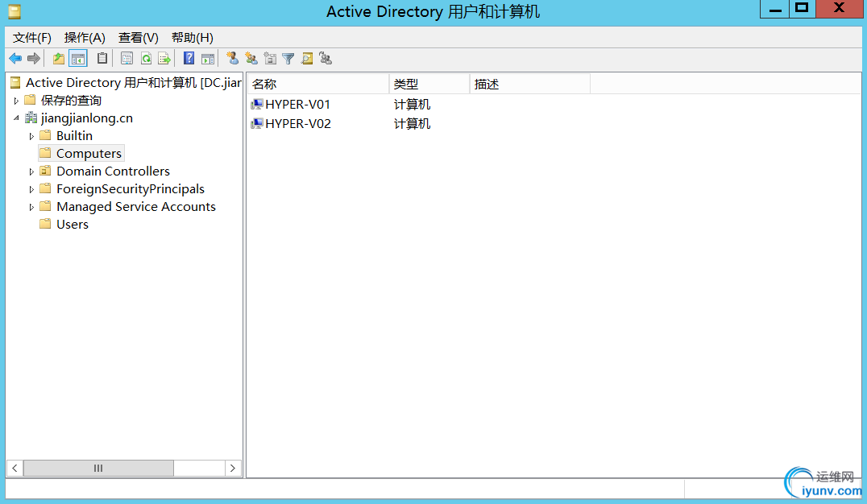Screen dimensions: 867x504
Task: Select the HYPER-V01 computer entry
Action: tap(298, 105)
